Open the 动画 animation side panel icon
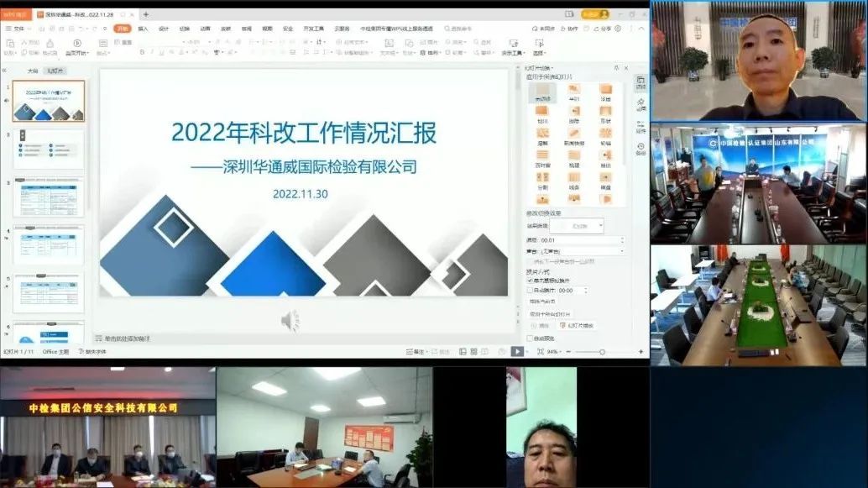868x488 pixels. tap(641, 105)
